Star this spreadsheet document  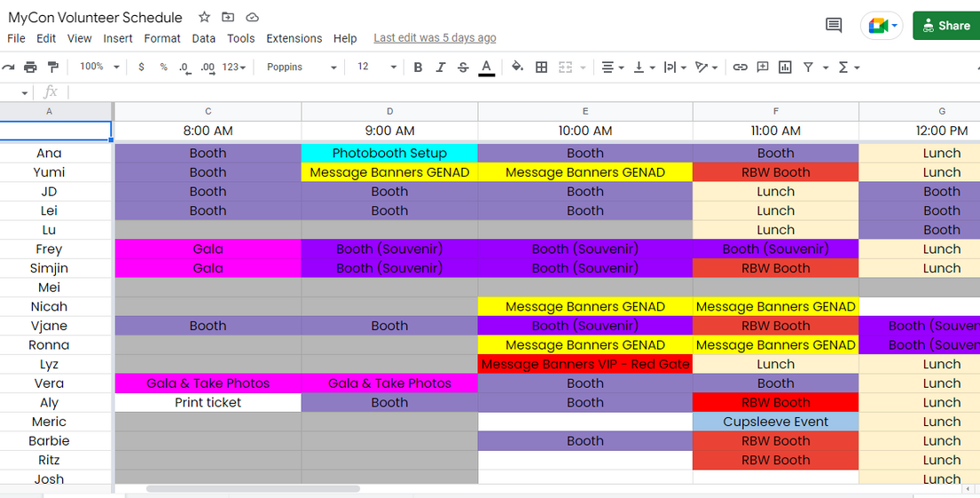coord(205,18)
